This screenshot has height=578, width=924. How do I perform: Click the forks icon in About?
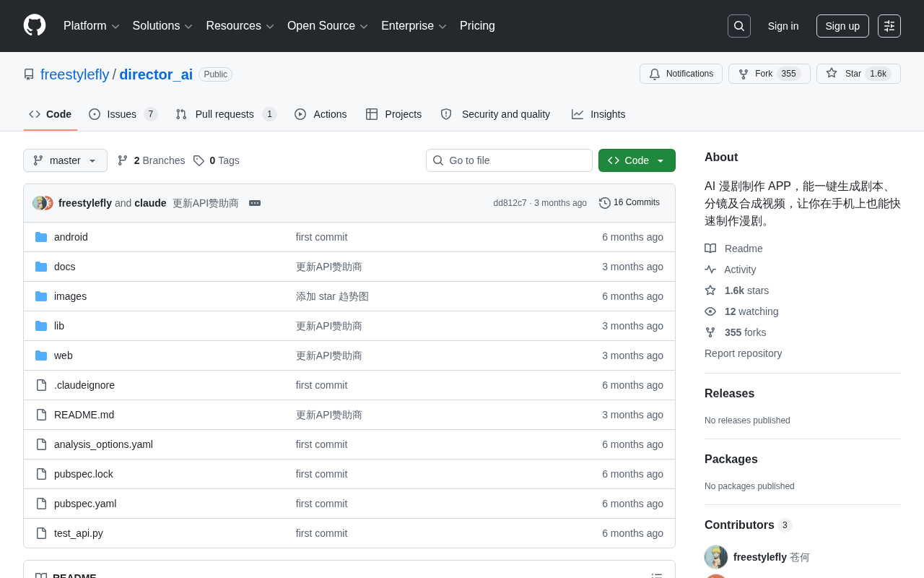click(x=710, y=332)
